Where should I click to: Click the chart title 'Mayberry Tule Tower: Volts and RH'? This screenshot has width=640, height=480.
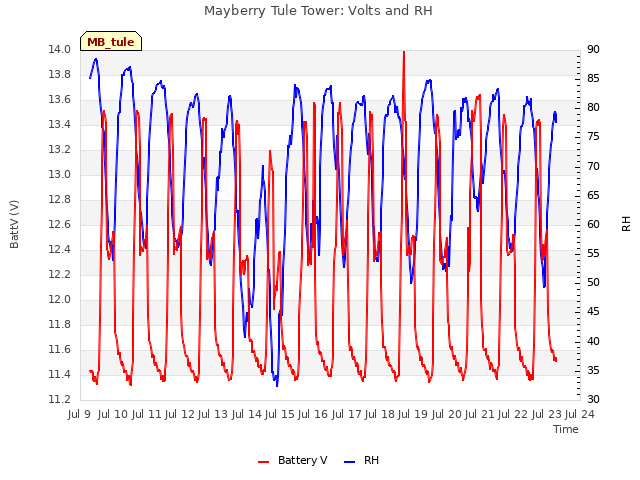tap(318, 11)
